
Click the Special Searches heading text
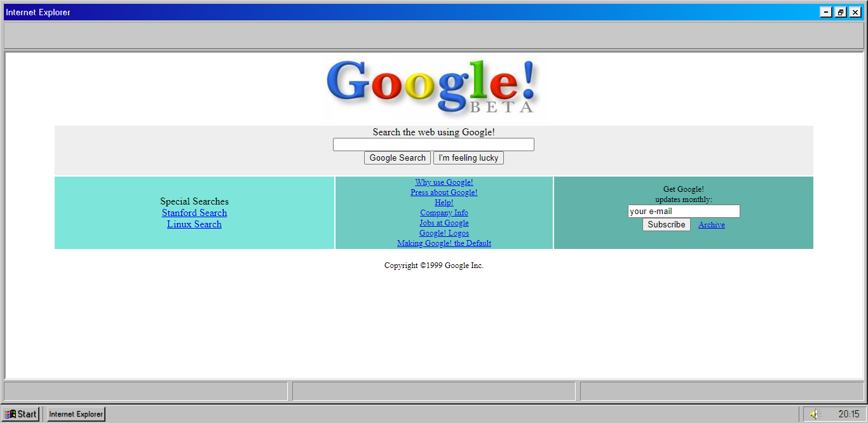click(x=194, y=201)
